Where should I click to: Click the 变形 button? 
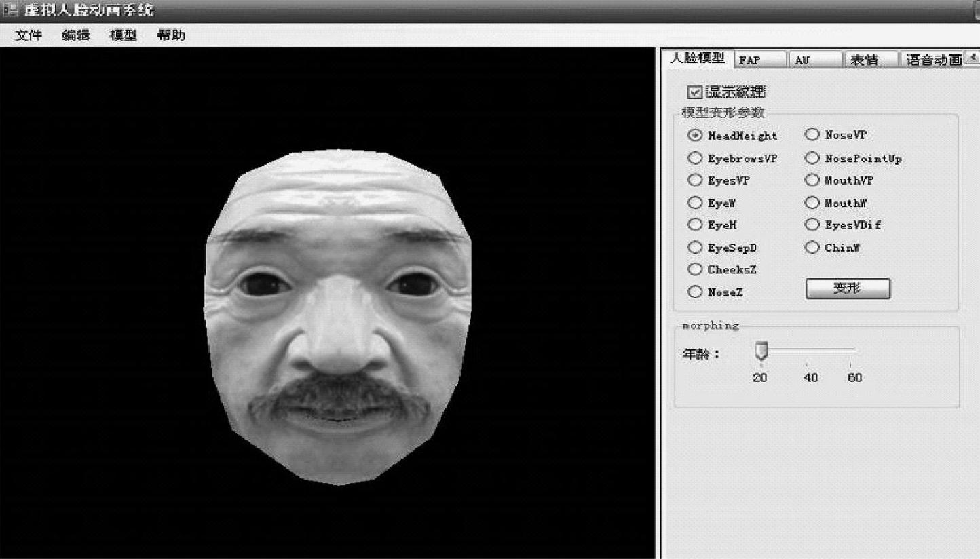point(848,288)
